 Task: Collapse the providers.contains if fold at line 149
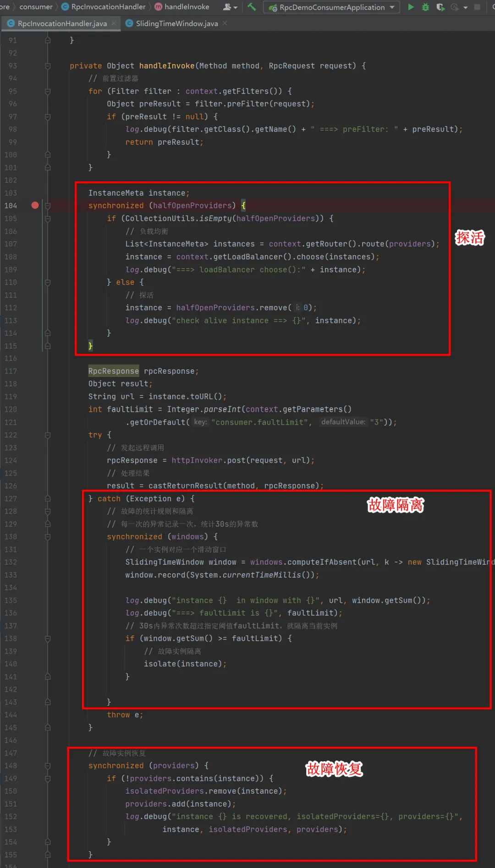tap(48, 778)
